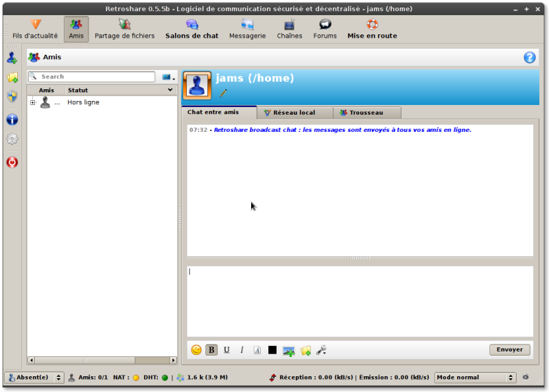Click in the friends Search field

coord(92,77)
